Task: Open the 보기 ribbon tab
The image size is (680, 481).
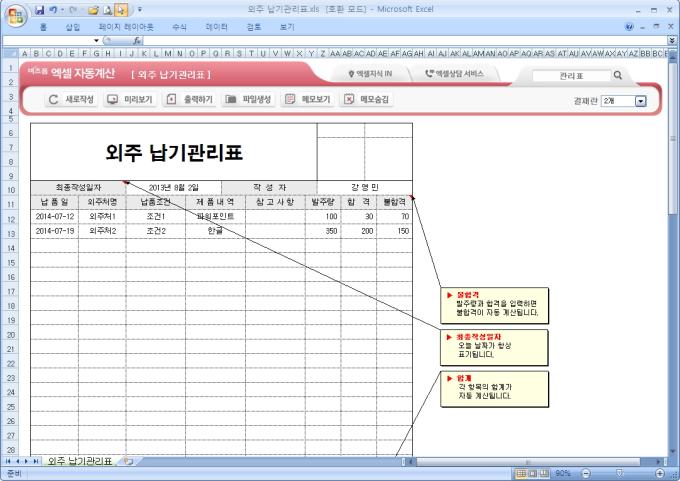Action: tap(287, 27)
